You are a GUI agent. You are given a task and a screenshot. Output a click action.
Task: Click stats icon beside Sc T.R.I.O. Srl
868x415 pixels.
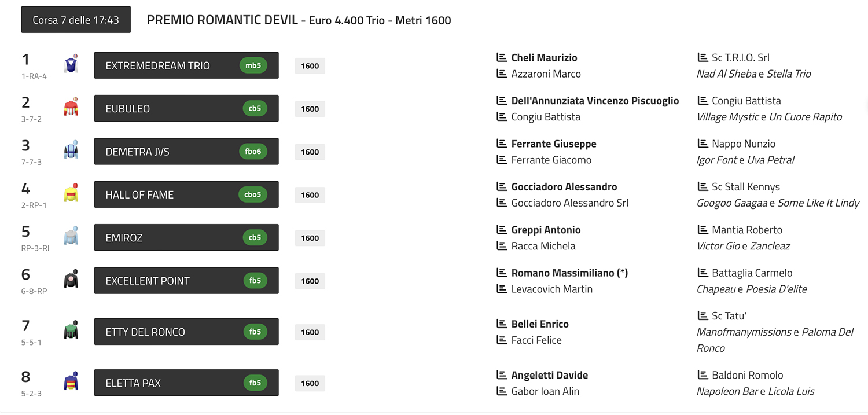coord(703,57)
